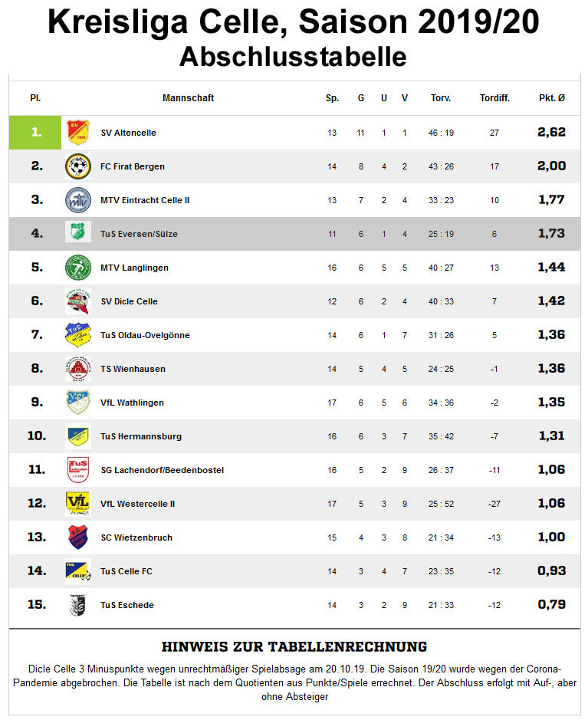Select the TS Wienhausen team name
Viewport: 588px width, 720px height.
(133, 369)
